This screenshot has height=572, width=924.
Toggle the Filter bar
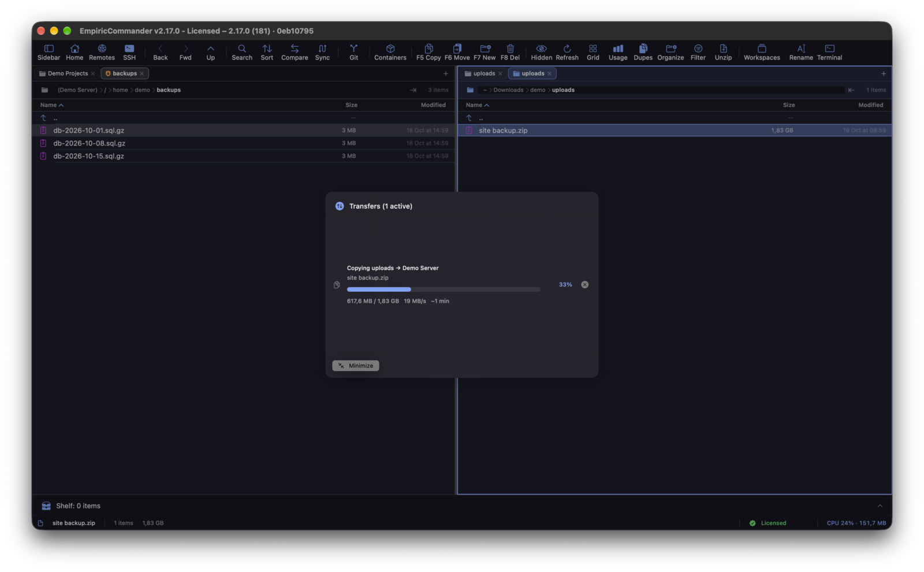coord(698,52)
